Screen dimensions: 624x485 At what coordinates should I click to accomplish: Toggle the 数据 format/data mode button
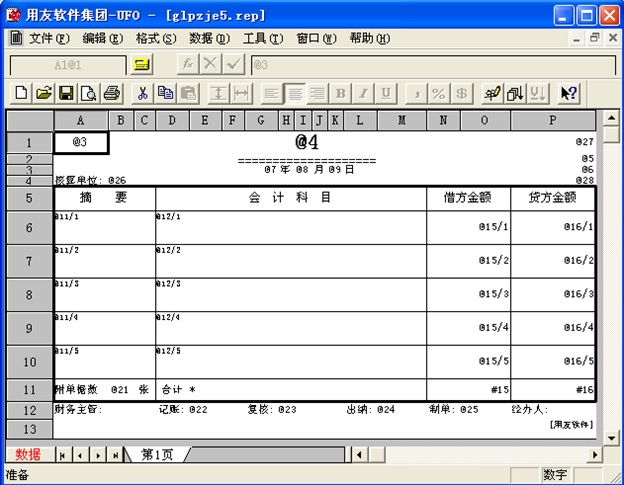(28, 455)
